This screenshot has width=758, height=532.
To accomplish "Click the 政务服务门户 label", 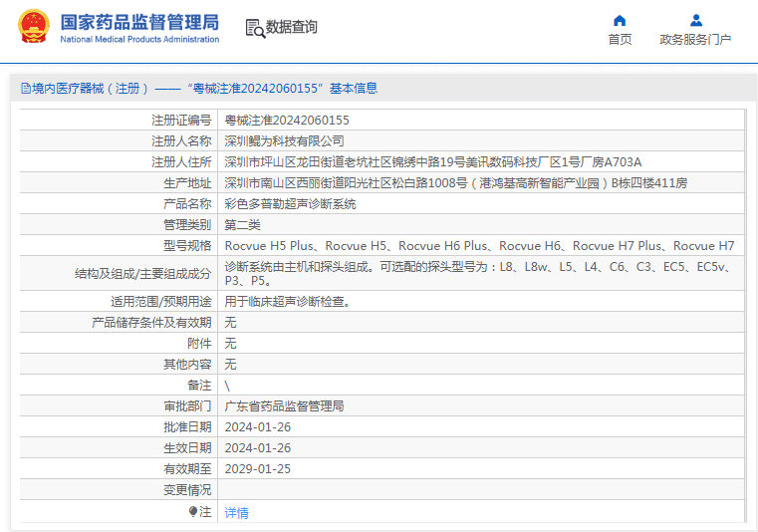I will coord(695,40).
